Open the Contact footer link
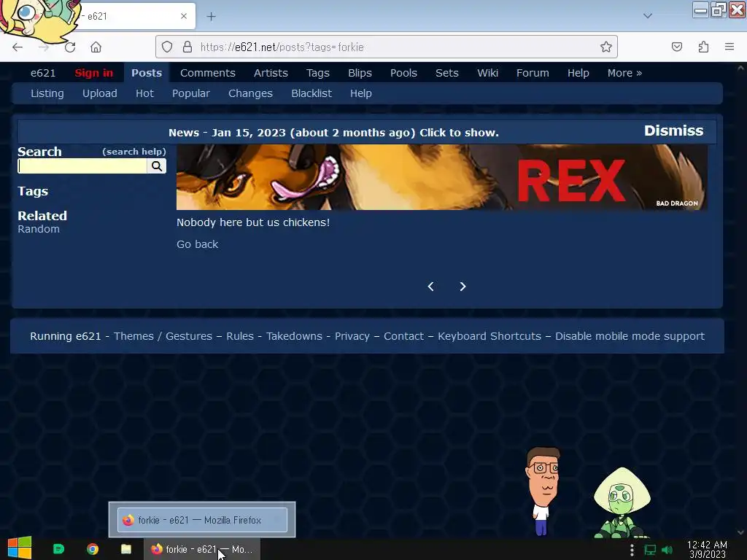747x560 pixels. pos(403,335)
